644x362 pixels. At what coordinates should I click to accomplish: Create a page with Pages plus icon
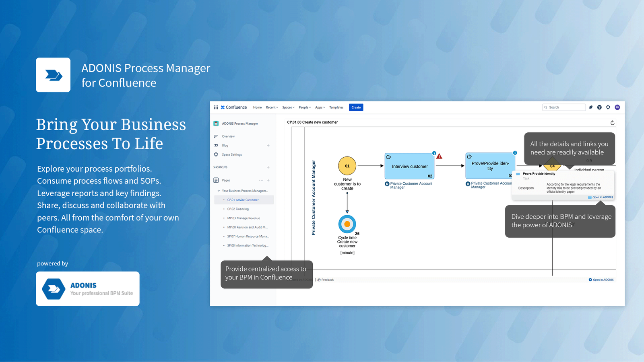(x=268, y=180)
